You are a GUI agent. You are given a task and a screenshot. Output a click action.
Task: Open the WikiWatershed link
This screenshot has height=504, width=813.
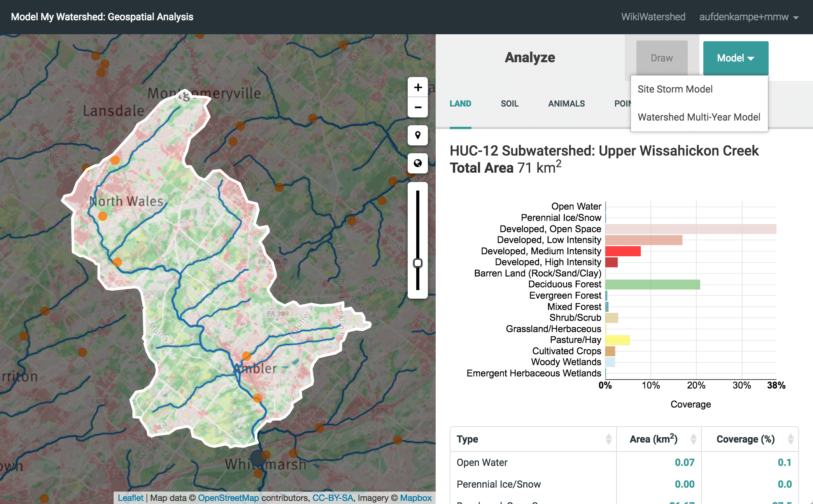pyautogui.click(x=653, y=17)
